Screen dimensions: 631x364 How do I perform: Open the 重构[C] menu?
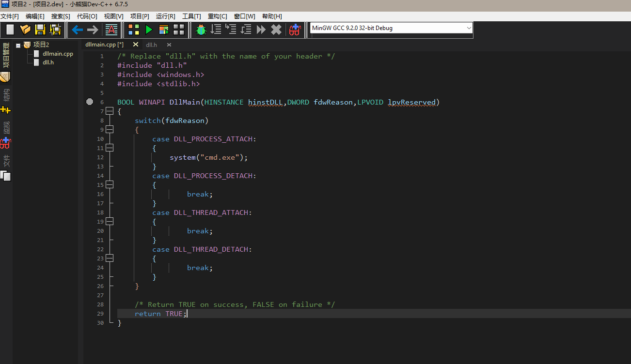click(218, 16)
